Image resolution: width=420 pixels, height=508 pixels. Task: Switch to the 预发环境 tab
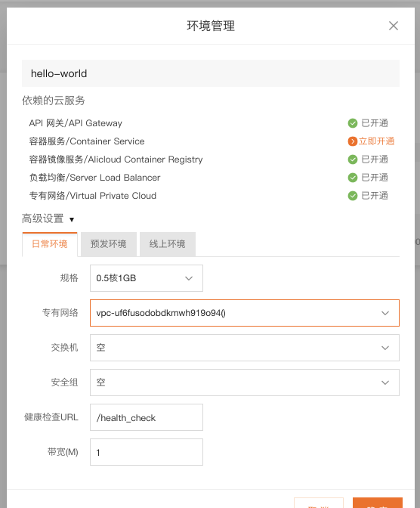[x=109, y=244]
